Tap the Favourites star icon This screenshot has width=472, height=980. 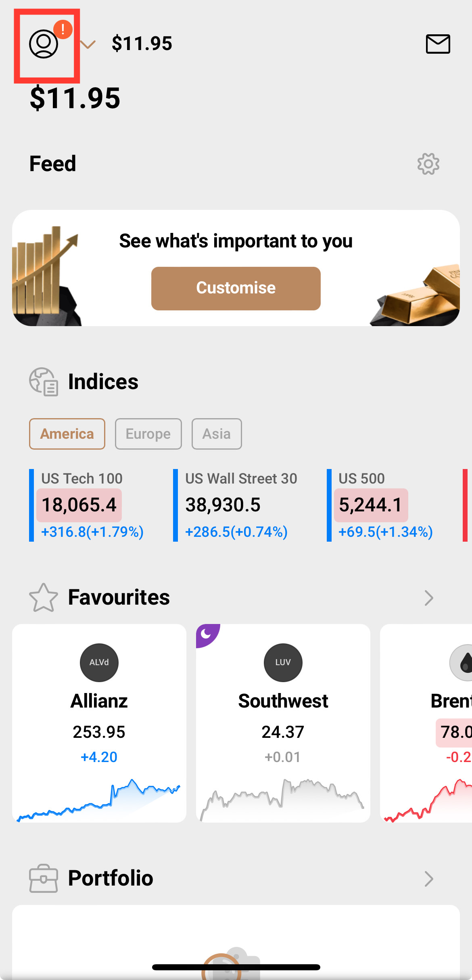[x=44, y=597]
